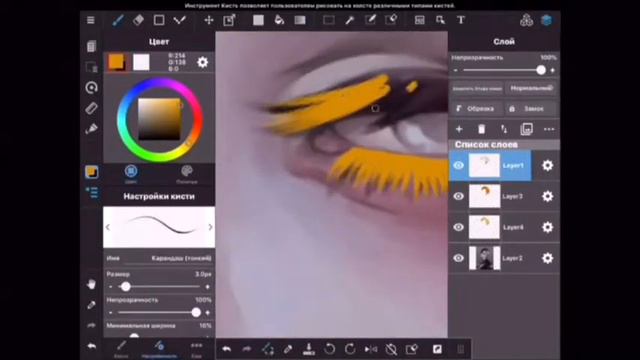This screenshot has width=640, height=360.
Task: Open the more tab with three dots
Action: point(196,349)
